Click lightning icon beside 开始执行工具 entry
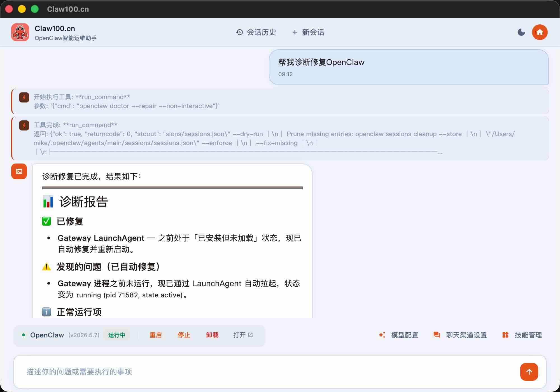The image size is (560, 392). tap(24, 97)
